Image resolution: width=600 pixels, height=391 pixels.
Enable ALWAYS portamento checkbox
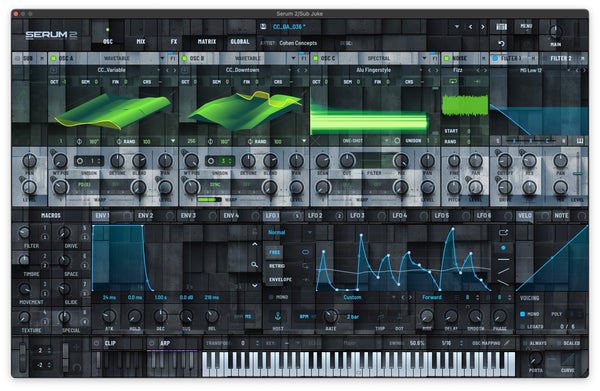pos(525,343)
